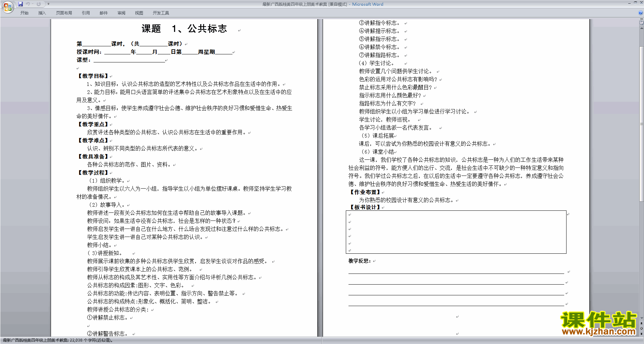Click the line 指路标志为什么有文字?
Viewport: 644px width, 344px height.
pyautogui.click(x=387, y=104)
